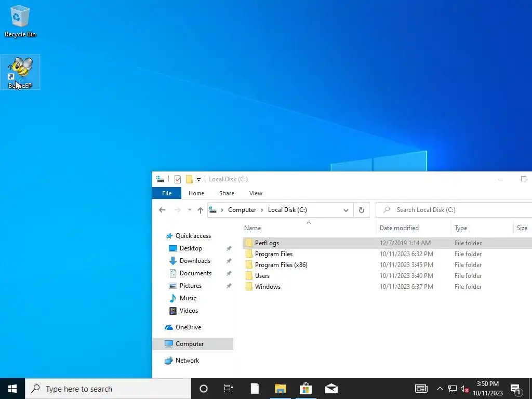Click the Properties checkmark icon in title bar
This screenshot has height=399, width=532.
pyautogui.click(x=178, y=179)
